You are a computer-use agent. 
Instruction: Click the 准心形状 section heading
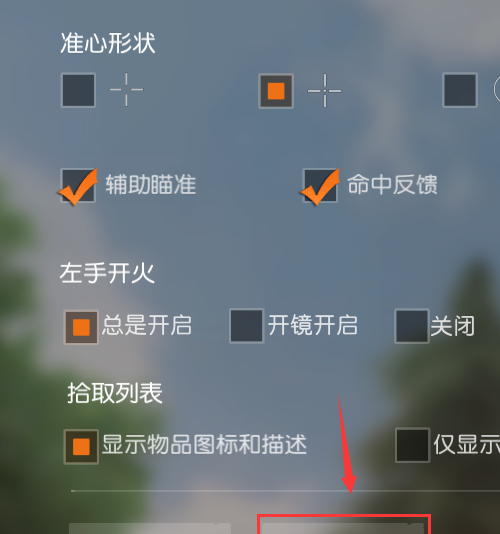108,43
